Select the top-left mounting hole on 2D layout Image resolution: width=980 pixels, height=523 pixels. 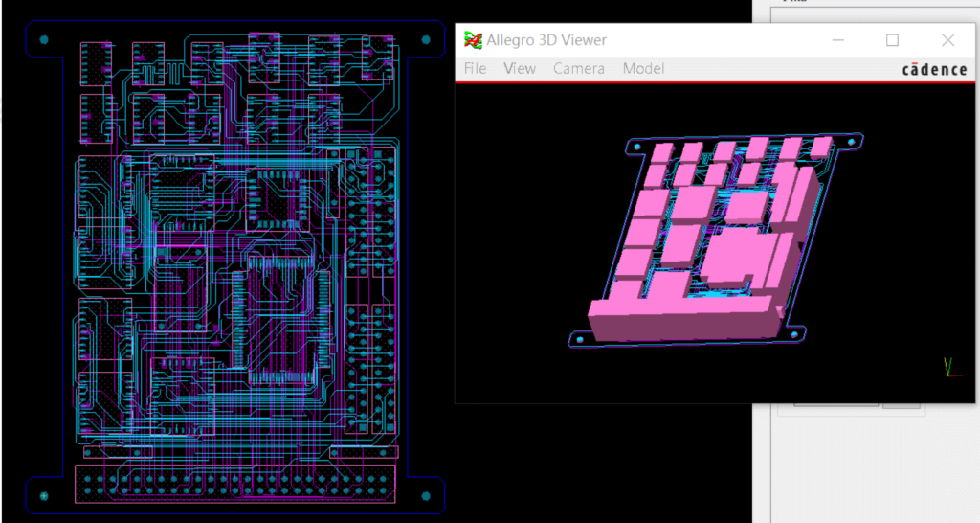coord(44,40)
